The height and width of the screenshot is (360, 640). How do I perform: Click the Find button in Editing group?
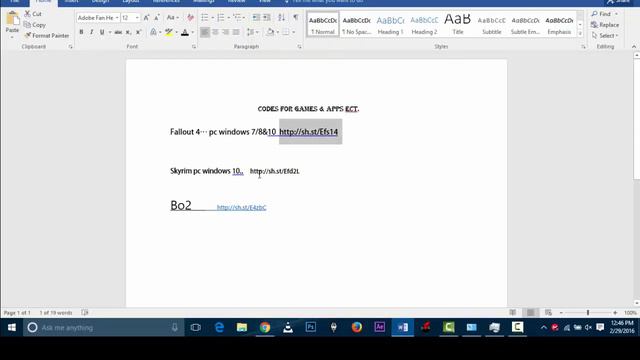(602, 14)
